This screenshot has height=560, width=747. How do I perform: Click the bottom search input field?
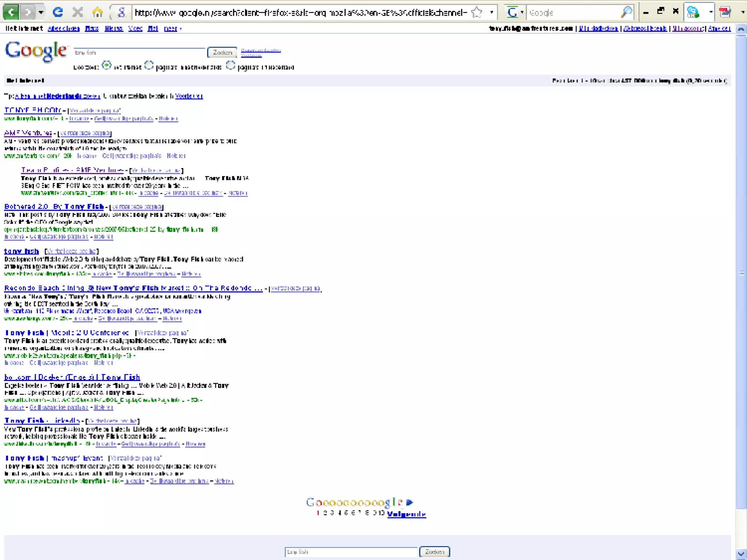(351, 552)
